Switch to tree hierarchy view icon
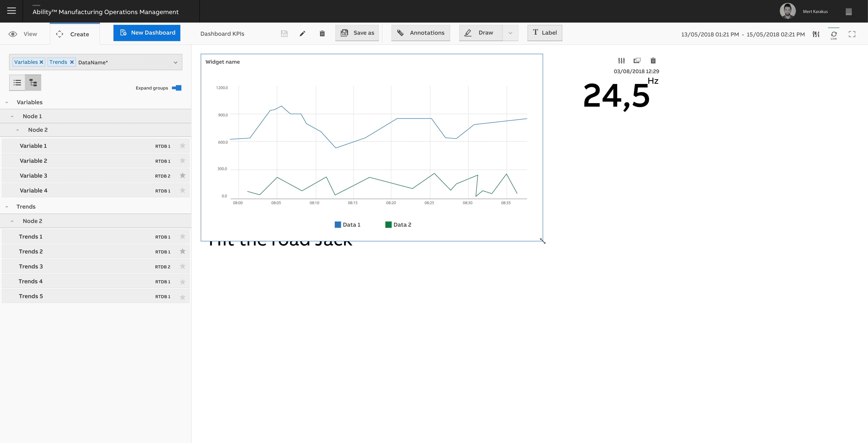This screenshot has height=443, width=868. tap(33, 82)
